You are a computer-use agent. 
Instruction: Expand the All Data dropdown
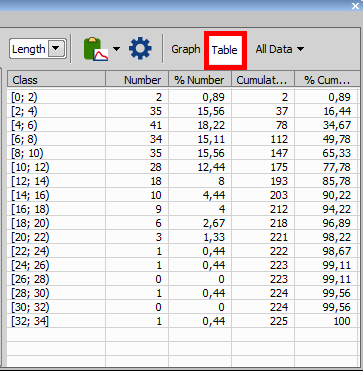click(280, 49)
